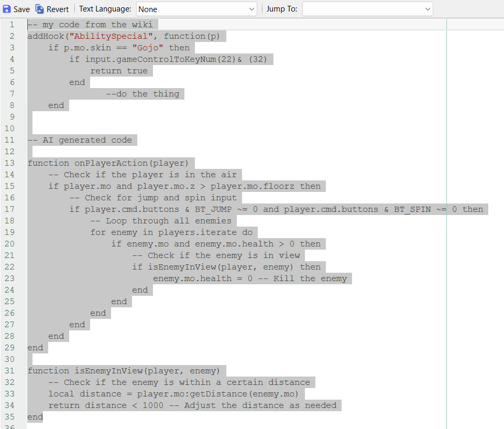The height and width of the screenshot is (429, 504).
Task: Click the string "AbilitySpecial" in line 2
Action: pyautogui.click(x=111, y=36)
